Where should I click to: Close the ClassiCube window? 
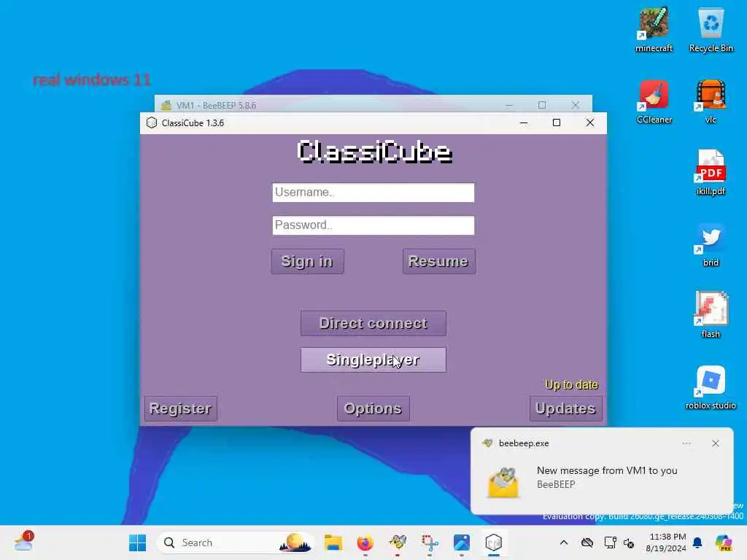click(x=589, y=122)
